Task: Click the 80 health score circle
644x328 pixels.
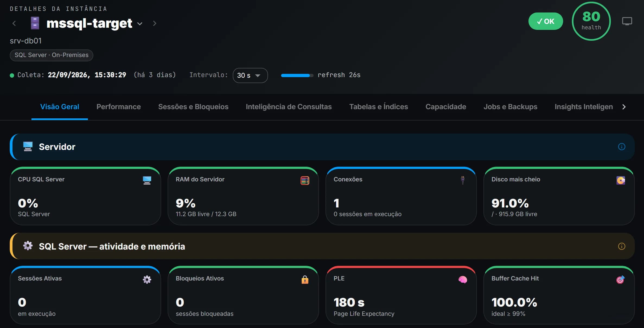Action: point(591,21)
